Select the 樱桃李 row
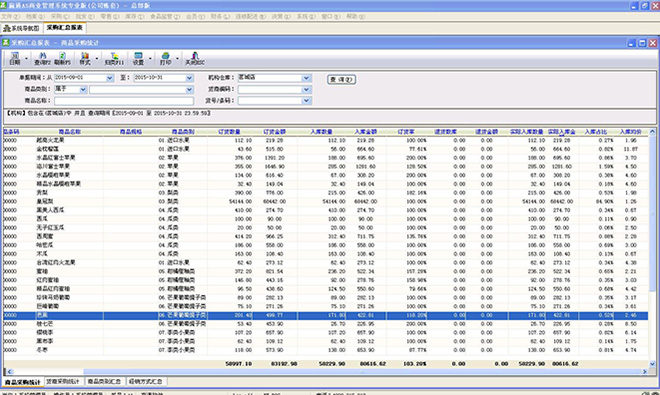Screen dimensions: 660x395 pyautogui.click(x=325, y=333)
